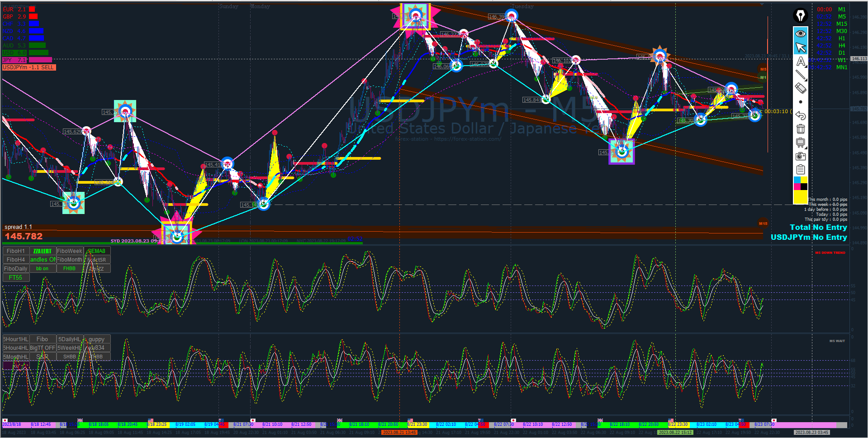Open the whiteboard easel tool
868x438 pixels.
[800, 143]
